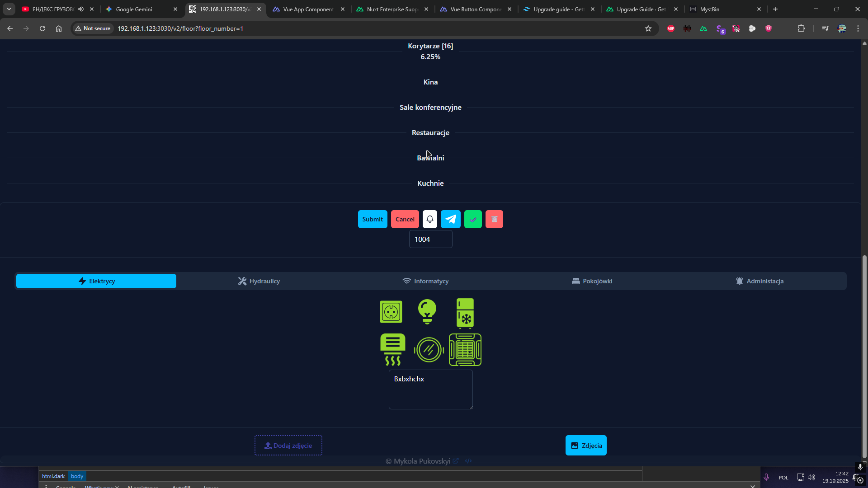Select the refrigerator icon
The image size is (868, 488).
(x=465, y=313)
